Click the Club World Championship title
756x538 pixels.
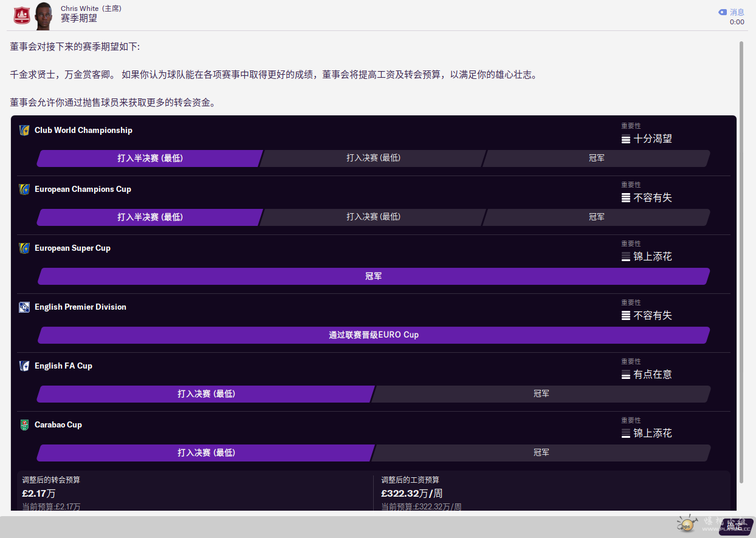coord(83,130)
